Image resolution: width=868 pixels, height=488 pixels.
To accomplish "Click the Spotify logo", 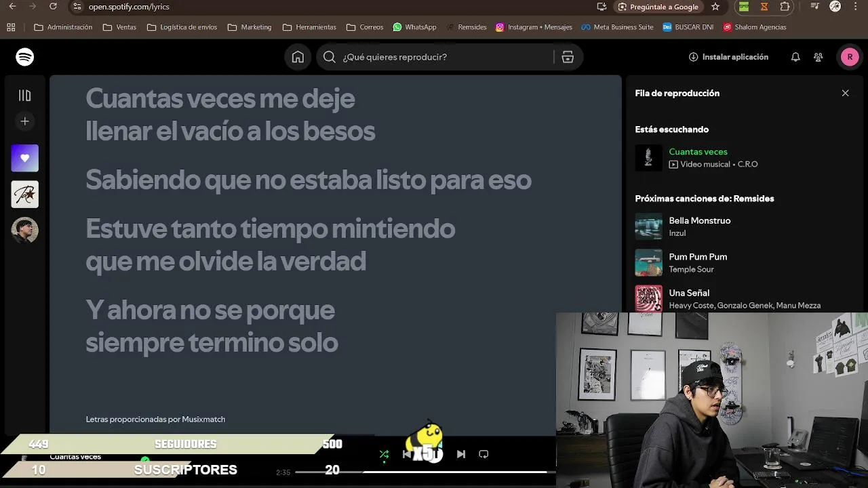I will click(x=25, y=57).
